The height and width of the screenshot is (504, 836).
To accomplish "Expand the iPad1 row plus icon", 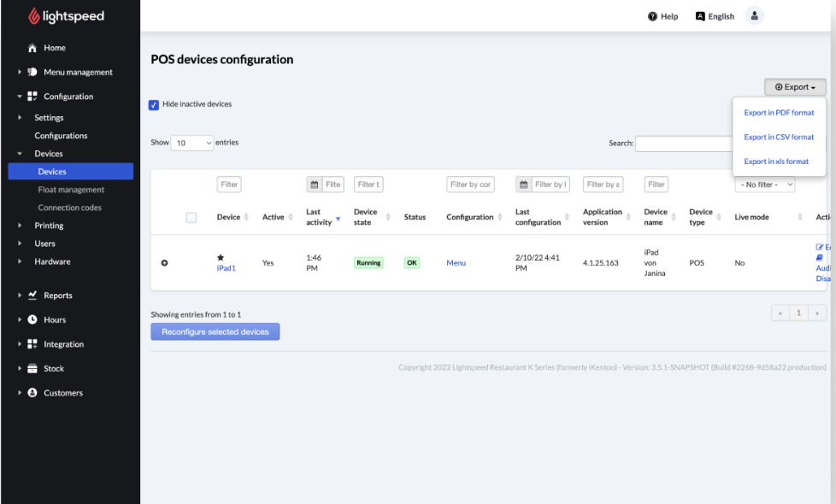I will (x=164, y=263).
